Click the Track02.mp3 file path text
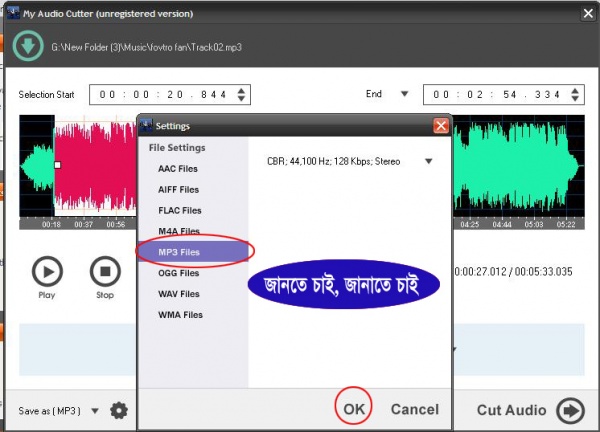 (147, 47)
